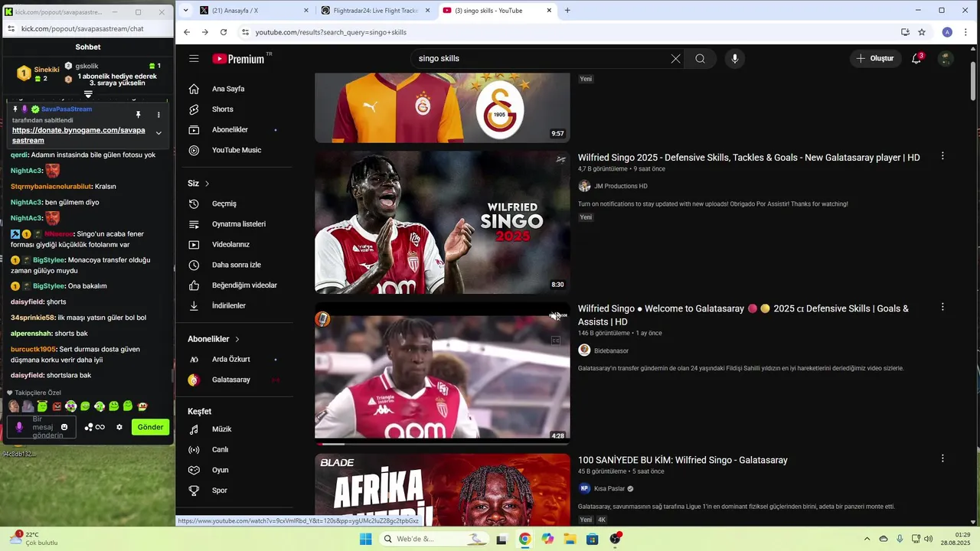Open options for the pinned chat message
This screenshot has height=551, width=980.
(x=158, y=115)
